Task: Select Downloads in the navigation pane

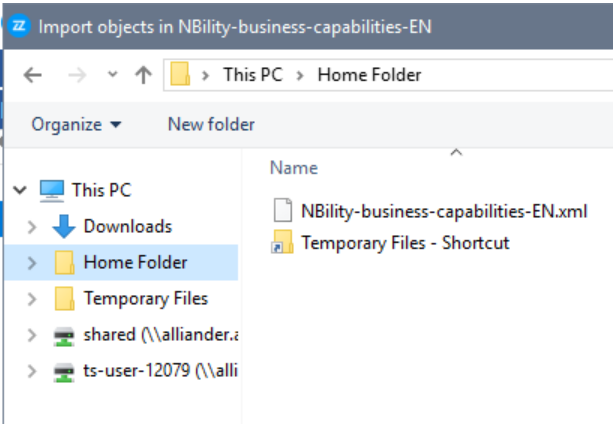Action: click(x=127, y=227)
